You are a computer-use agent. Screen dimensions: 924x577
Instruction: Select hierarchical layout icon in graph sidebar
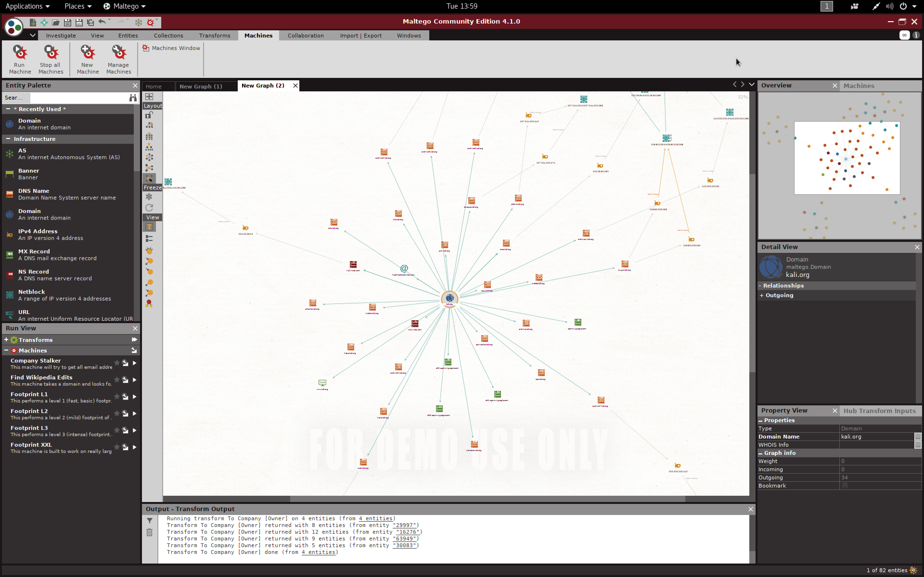[x=149, y=147]
